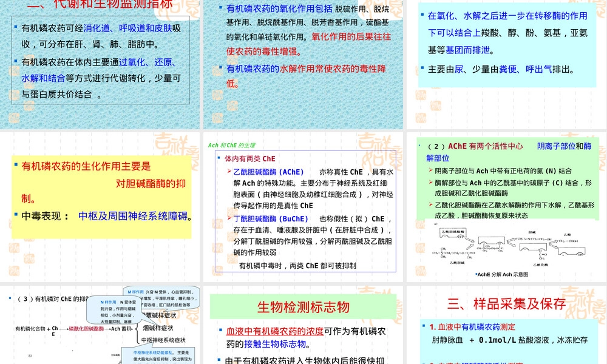Click the text 消化道、呼吸道和皮肤

(127, 29)
